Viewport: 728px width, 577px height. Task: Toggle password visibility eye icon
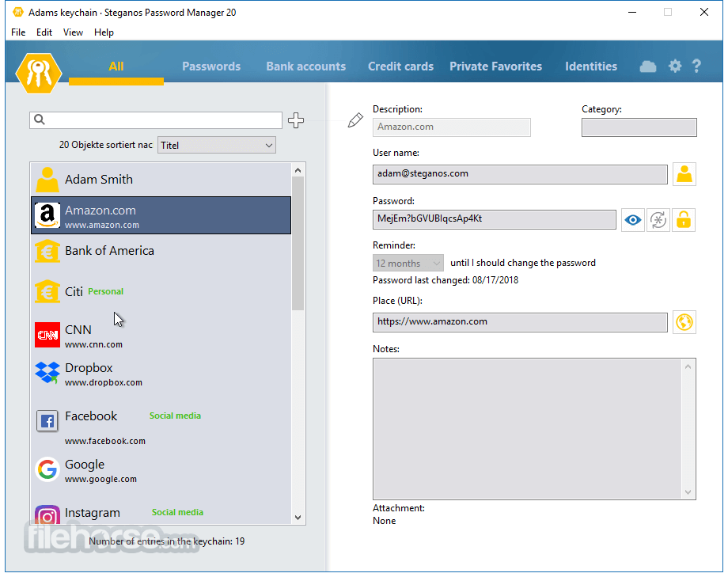[632, 220]
